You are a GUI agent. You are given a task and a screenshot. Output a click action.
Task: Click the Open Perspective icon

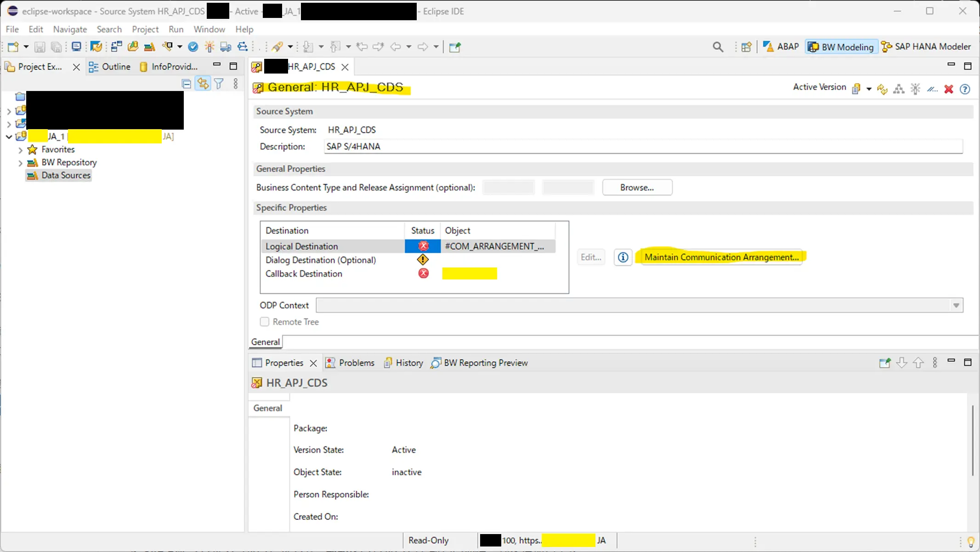[x=746, y=47]
